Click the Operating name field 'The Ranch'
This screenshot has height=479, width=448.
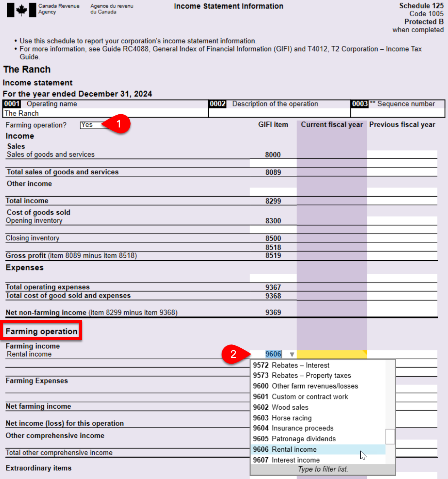coord(105,113)
